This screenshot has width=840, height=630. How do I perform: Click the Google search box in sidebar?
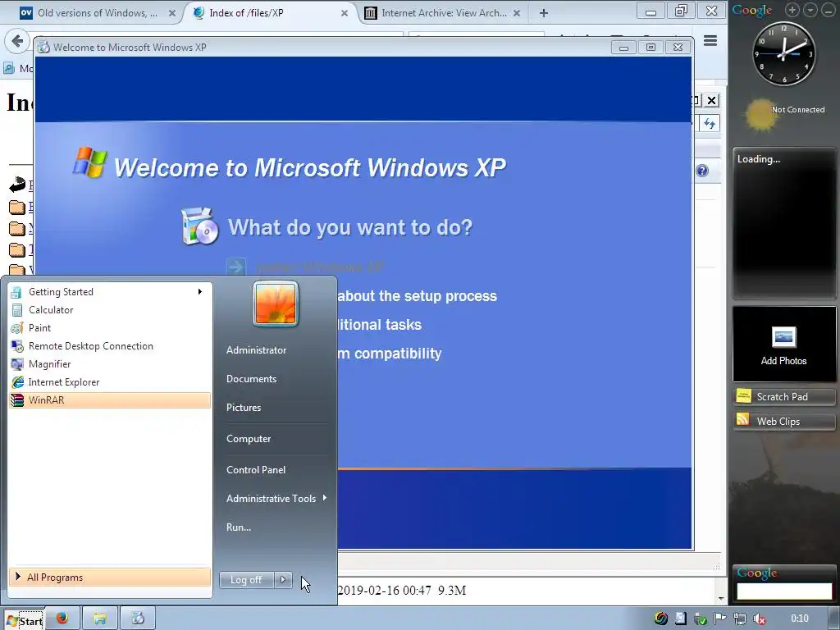[783, 591]
